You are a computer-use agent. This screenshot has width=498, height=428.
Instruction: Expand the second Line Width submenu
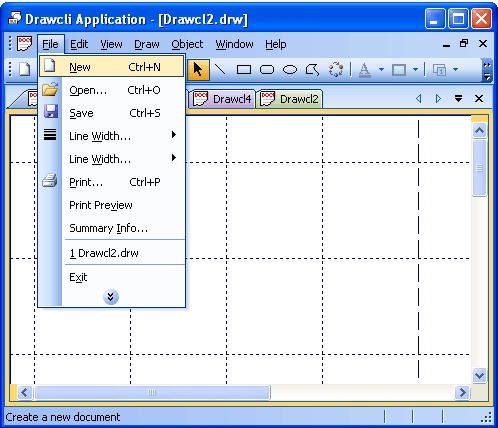click(174, 158)
